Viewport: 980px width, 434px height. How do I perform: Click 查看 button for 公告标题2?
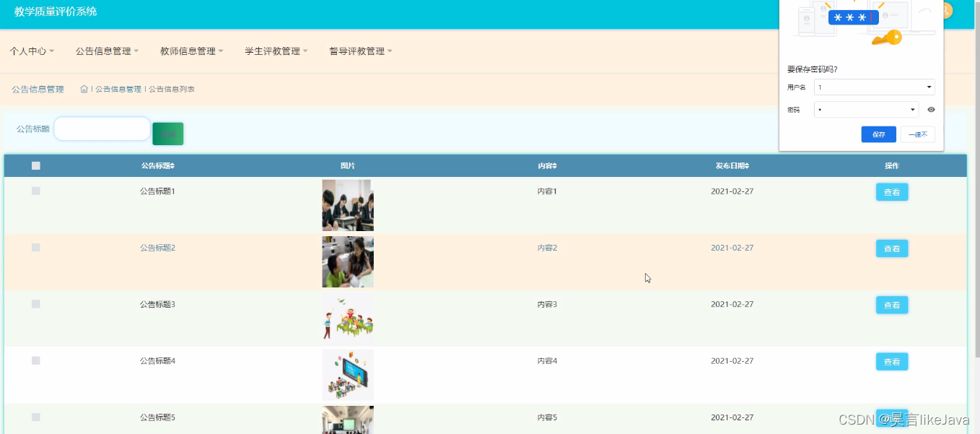(892, 248)
